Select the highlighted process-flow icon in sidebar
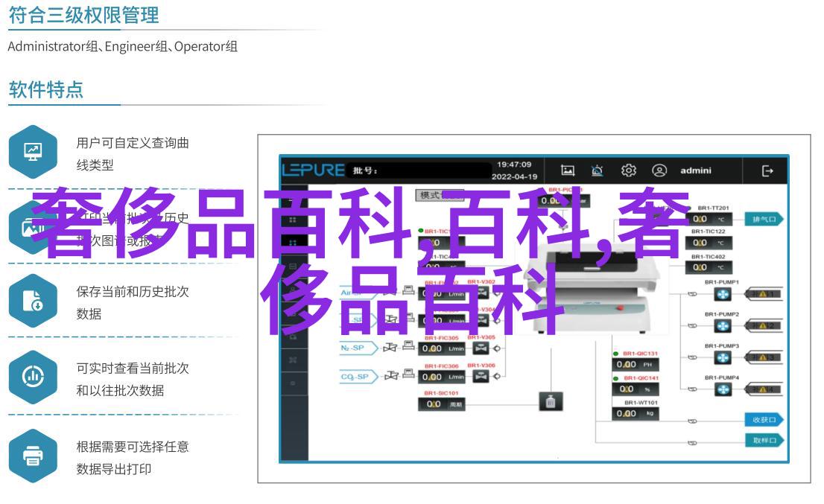The height and width of the screenshot is (504, 824). [293, 243]
